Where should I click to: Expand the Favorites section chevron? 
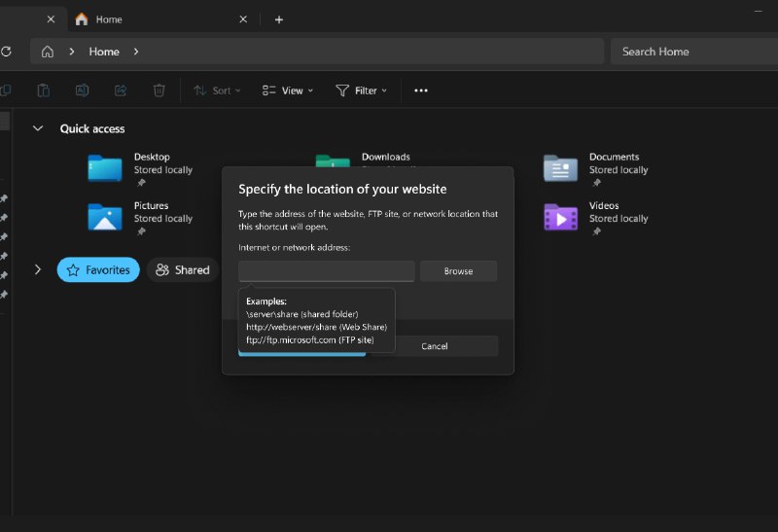click(38, 269)
